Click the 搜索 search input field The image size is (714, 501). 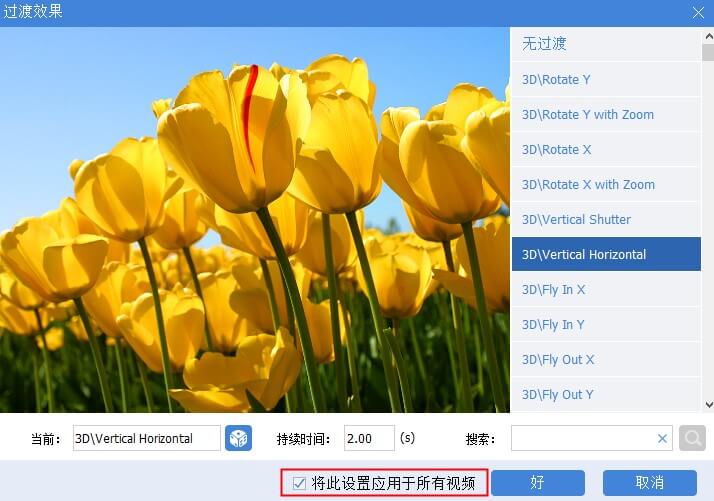click(x=592, y=438)
